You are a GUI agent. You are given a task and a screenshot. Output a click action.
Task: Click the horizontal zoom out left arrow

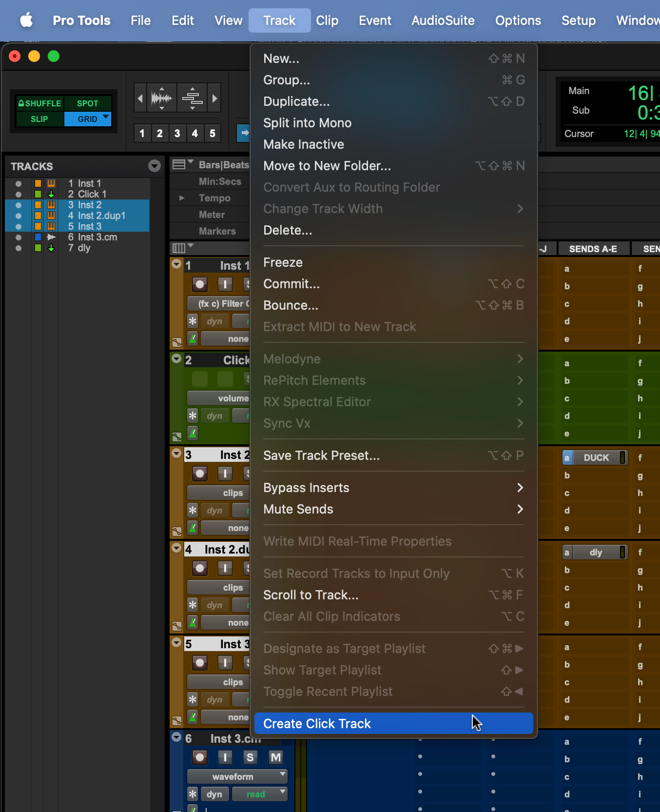click(140, 99)
